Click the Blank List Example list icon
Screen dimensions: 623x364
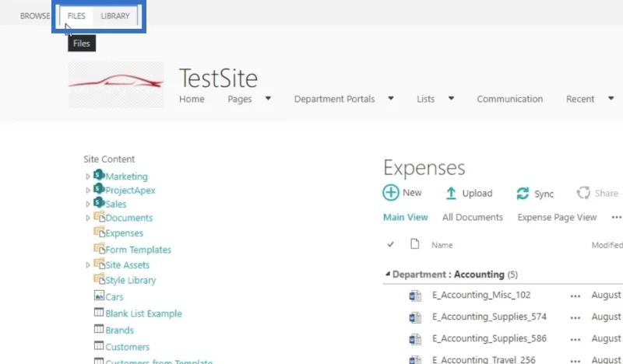[99, 312]
